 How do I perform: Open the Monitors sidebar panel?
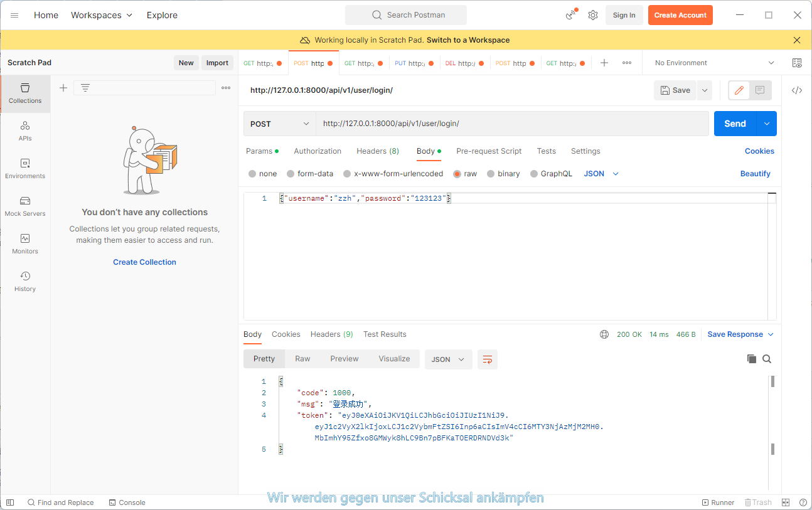coord(25,244)
